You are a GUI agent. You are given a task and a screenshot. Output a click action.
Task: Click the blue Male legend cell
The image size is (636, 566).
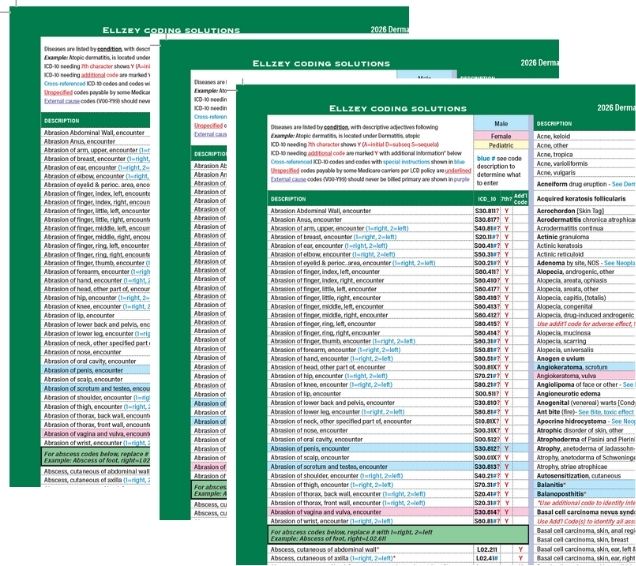pos(495,124)
